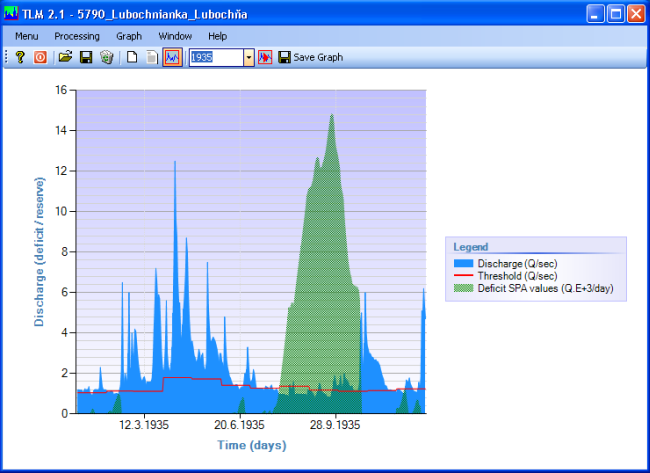This screenshot has width=650, height=473.
Task: Click the red Threshold legend line
Action: pos(463,275)
